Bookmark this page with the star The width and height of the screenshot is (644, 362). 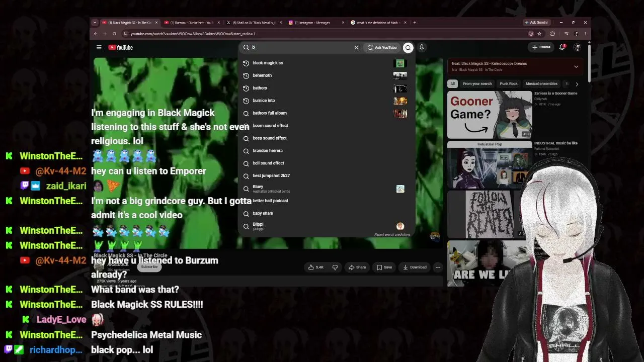(539, 34)
